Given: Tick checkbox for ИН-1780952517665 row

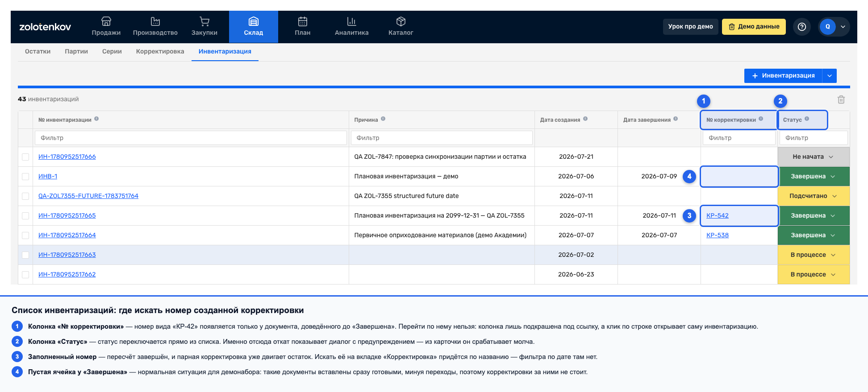Looking at the screenshot, I should coord(25,216).
